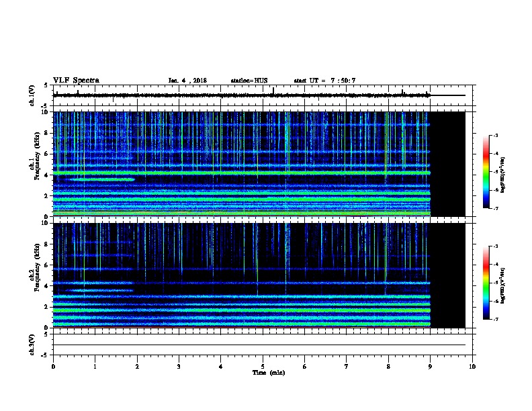
Task: Click the -7 label on the lower color bar
Action: [x=495, y=320]
